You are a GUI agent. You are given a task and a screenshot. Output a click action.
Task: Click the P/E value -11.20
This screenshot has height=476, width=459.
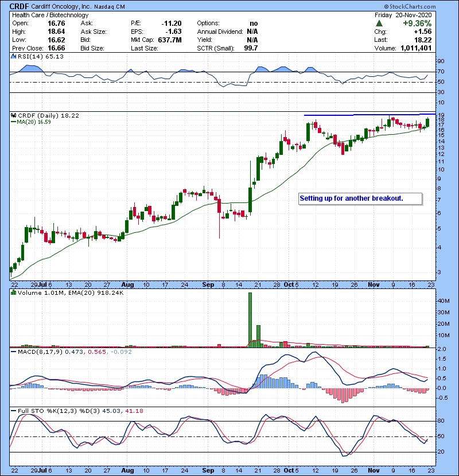172,24
